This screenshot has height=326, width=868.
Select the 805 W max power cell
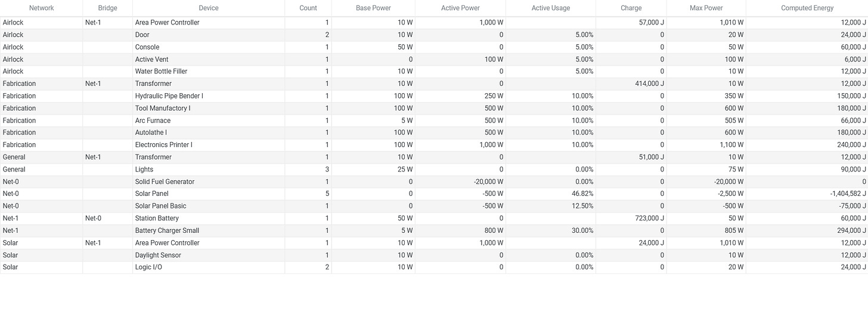[x=706, y=231]
